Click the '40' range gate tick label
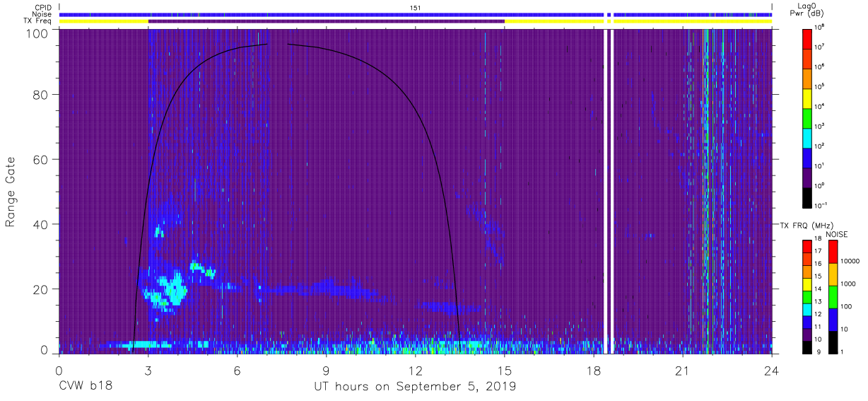The height and width of the screenshot is (401, 868). pyautogui.click(x=42, y=225)
